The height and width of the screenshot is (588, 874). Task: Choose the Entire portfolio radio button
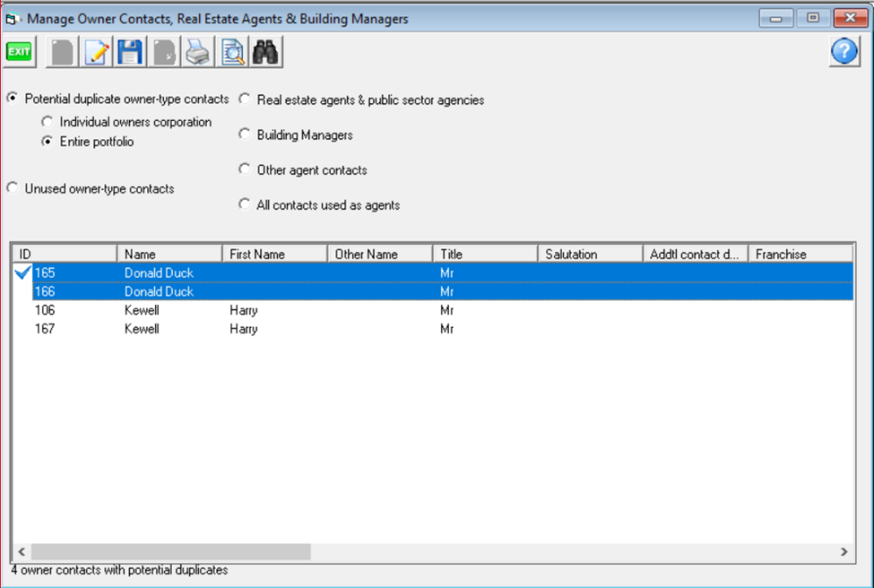click(48, 142)
